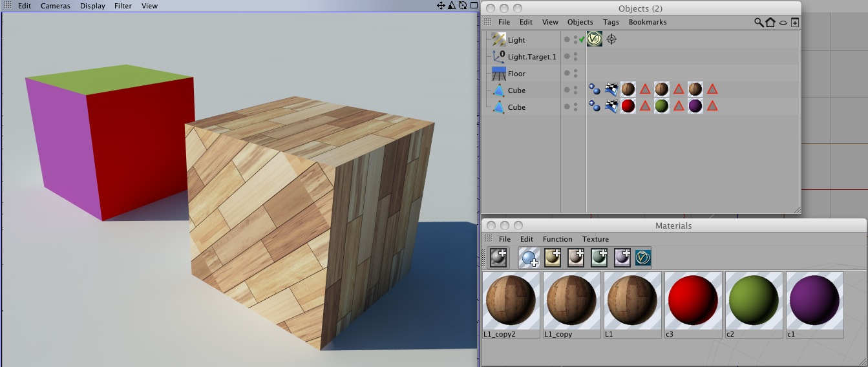Viewport: 868px width, 367px height.
Task: Click the layer dot for Light.Target.1
Action: coord(567,56)
